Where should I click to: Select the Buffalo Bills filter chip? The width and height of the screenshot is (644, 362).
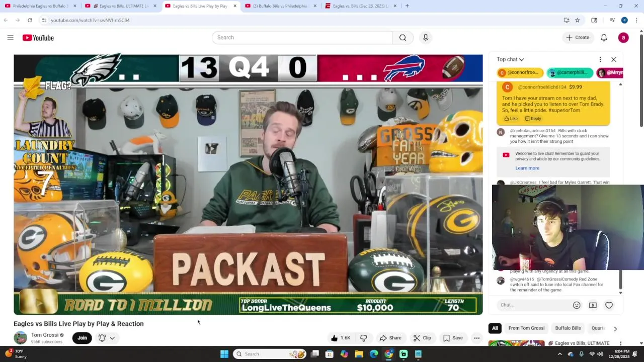pyautogui.click(x=568, y=328)
